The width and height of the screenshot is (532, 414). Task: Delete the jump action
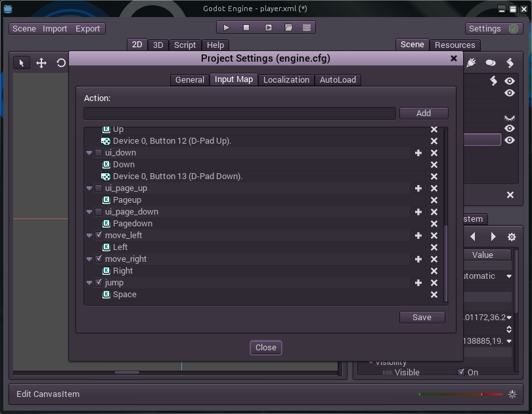coord(434,283)
